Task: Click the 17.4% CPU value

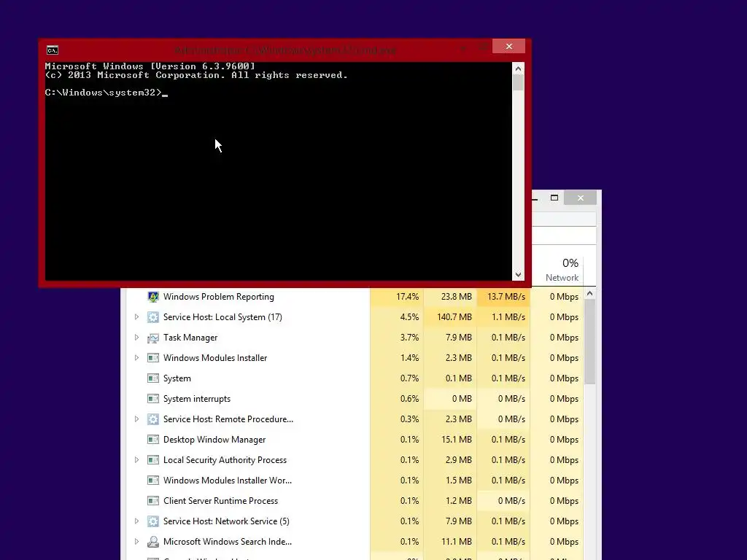Action: point(407,297)
